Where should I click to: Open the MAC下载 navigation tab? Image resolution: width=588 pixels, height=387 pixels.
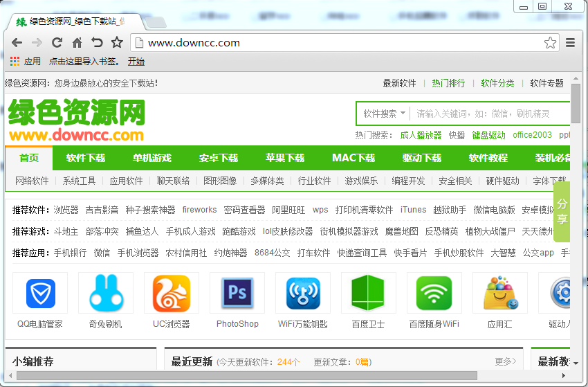pos(353,158)
